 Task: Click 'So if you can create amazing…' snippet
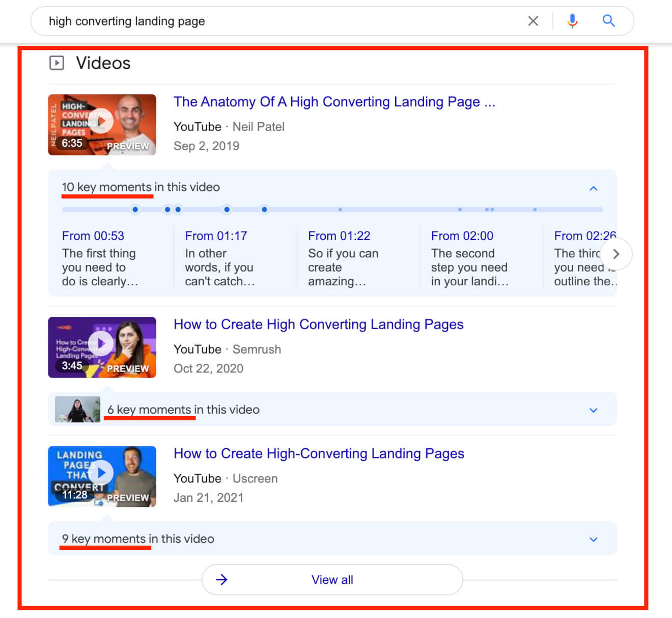click(343, 267)
